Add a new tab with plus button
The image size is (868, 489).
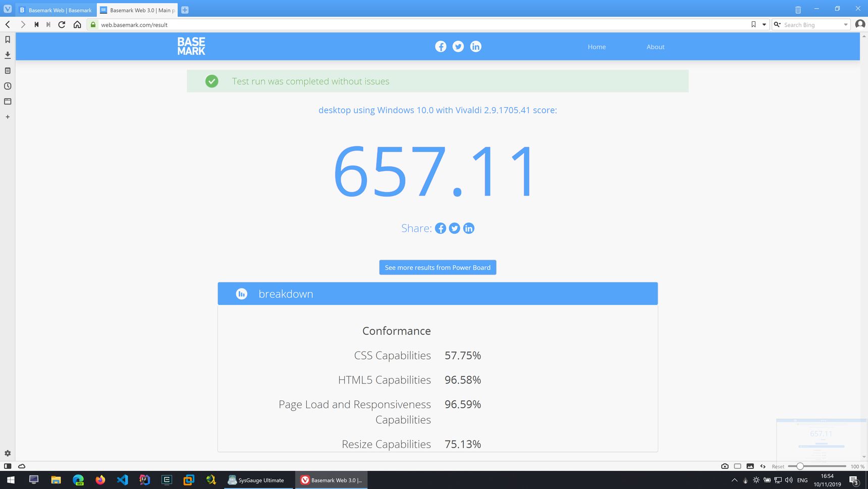pyautogui.click(x=185, y=10)
